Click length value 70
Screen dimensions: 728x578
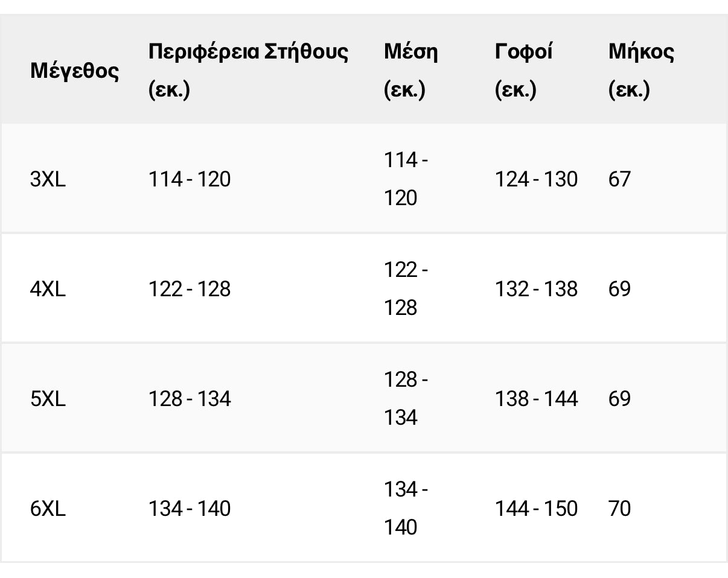coord(619,509)
